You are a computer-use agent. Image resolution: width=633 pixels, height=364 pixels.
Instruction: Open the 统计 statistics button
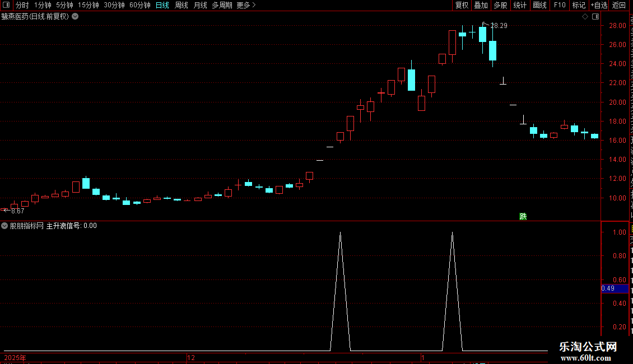[x=519, y=5]
